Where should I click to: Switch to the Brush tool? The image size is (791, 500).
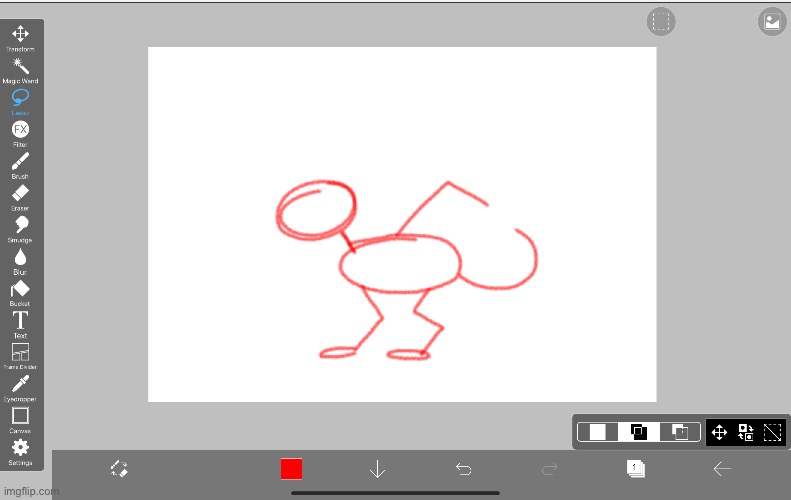[x=20, y=162]
